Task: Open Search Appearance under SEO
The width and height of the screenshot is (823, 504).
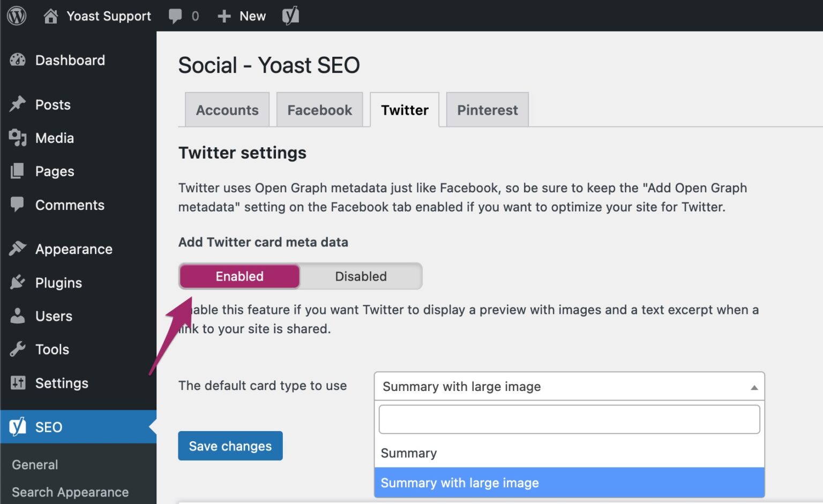Action: coord(71,491)
